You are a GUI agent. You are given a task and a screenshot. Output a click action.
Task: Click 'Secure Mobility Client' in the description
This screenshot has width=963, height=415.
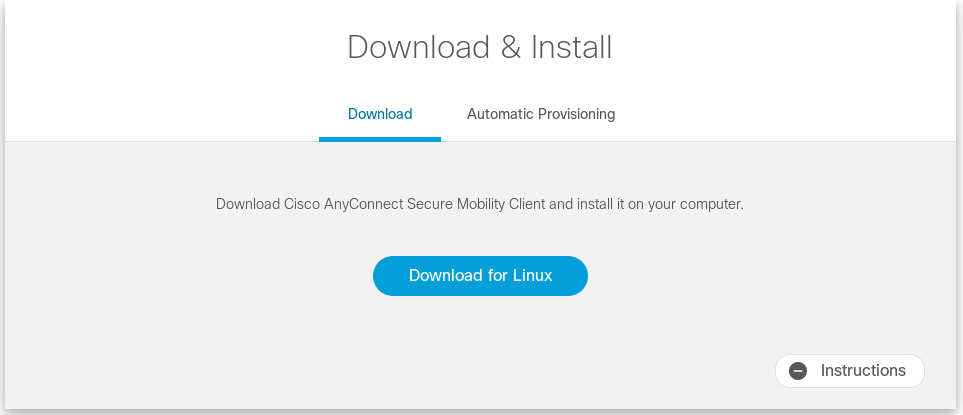coord(476,204)
